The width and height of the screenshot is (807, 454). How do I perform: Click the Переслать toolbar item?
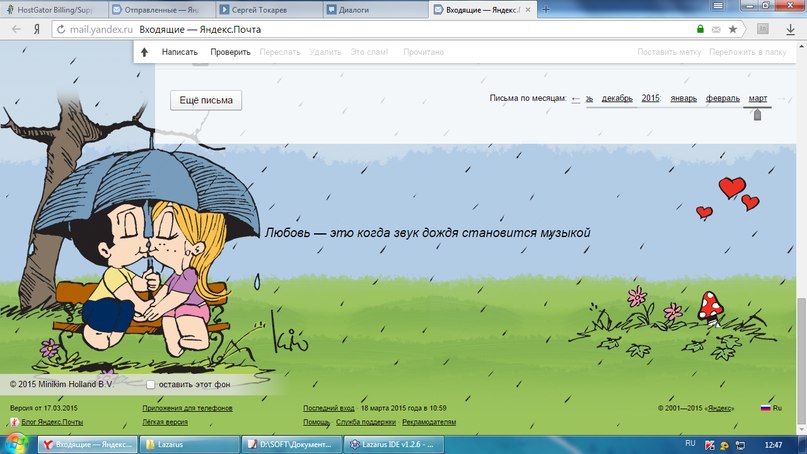[280, 52]
